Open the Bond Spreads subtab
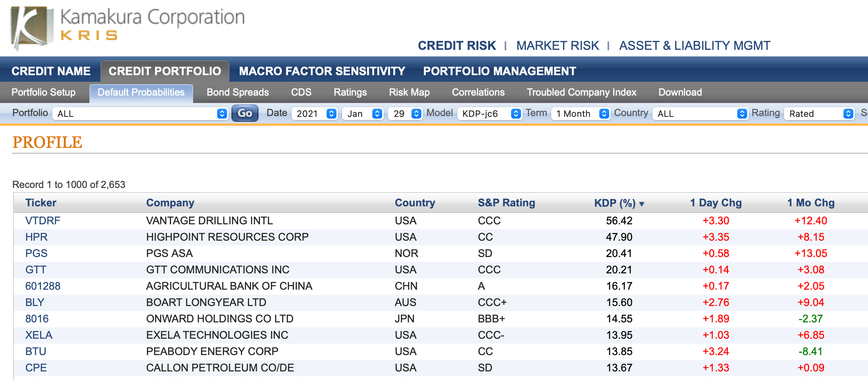Viewport: 868px width, 380px height. pos(238,92)
